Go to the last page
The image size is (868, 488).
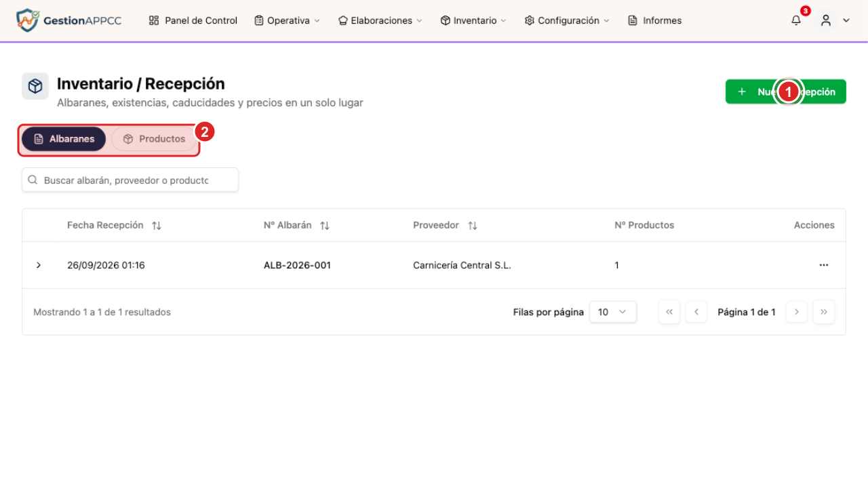coord(824,312)
